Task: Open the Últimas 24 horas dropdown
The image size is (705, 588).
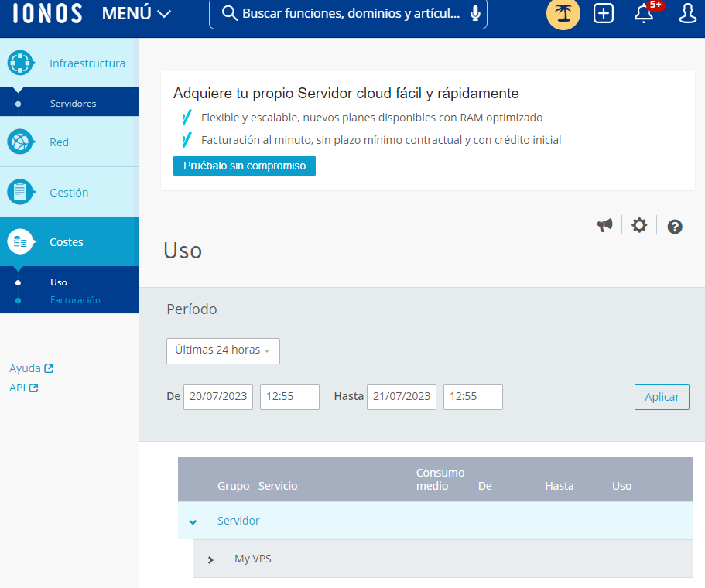Action: pyautogui.click(x=223, y=350)
